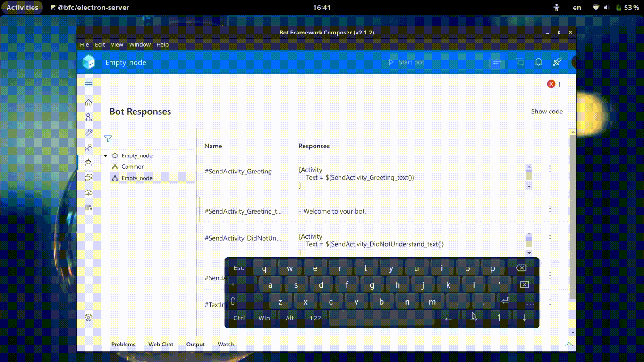The image size is (644, 362).
Task: Open the Knowledge base chat icon
Action: pos(88,177)
